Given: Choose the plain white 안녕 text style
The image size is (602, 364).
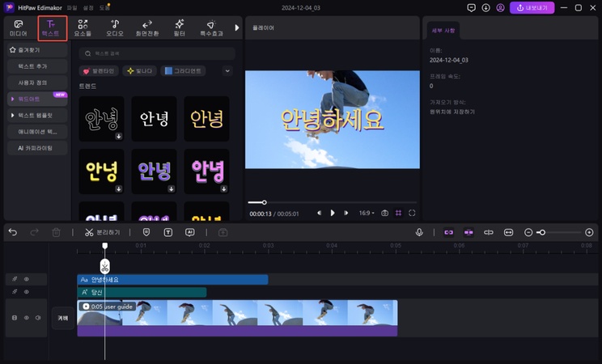Looking at the screenshot, I should pos(154,119).
